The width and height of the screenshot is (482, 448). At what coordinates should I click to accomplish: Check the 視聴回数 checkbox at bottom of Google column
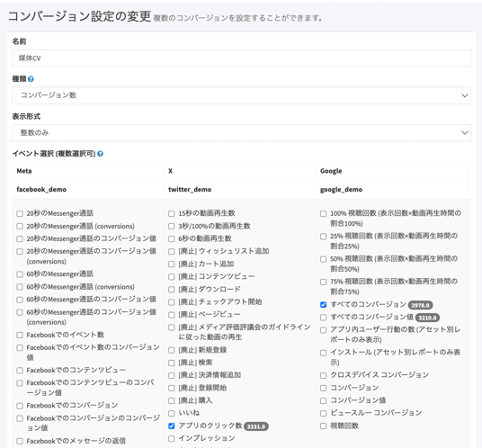click(323, 426)
